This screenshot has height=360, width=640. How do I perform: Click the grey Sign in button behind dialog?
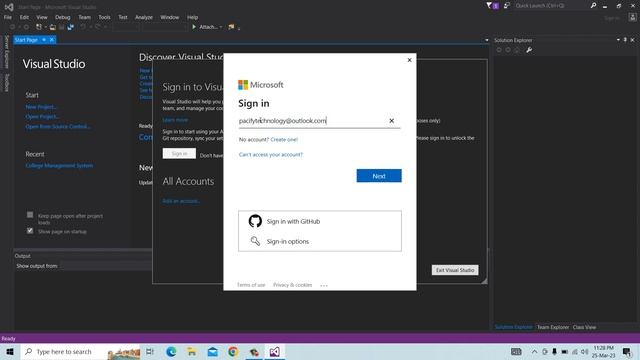point(179,153)
